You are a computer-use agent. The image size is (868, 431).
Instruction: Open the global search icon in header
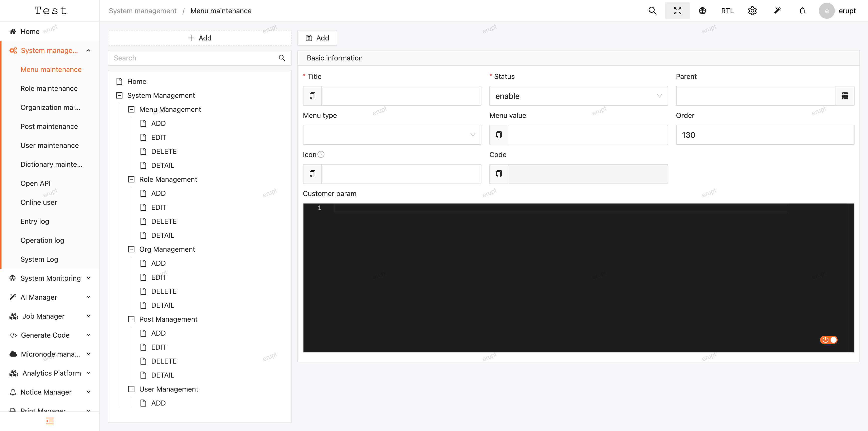coord(652,11)
